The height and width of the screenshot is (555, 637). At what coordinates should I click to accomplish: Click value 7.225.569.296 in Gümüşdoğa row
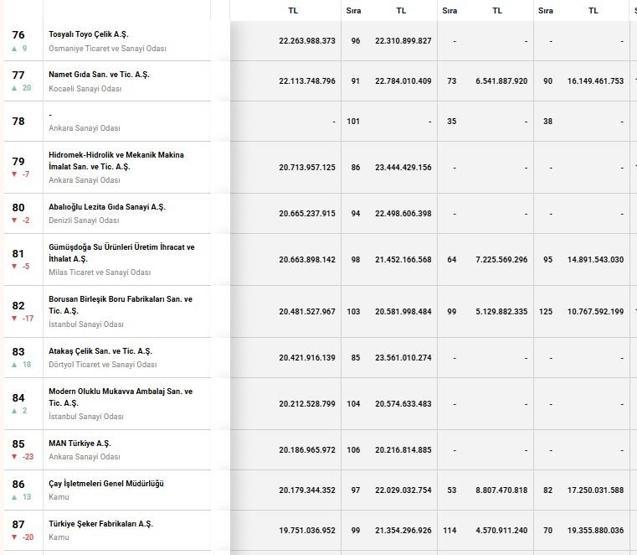pos(501,260)
